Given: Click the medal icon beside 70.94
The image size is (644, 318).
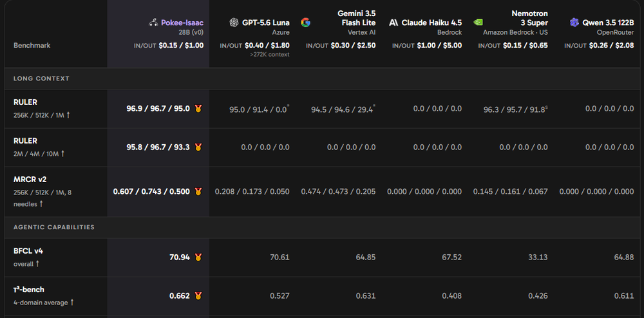Looking at the screenshot, I should point(198,257).
